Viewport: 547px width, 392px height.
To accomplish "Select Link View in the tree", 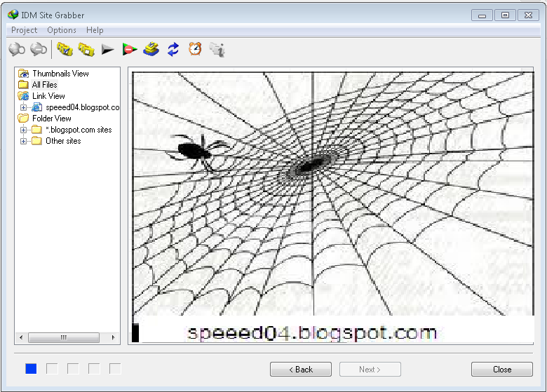I will point(48,96).
